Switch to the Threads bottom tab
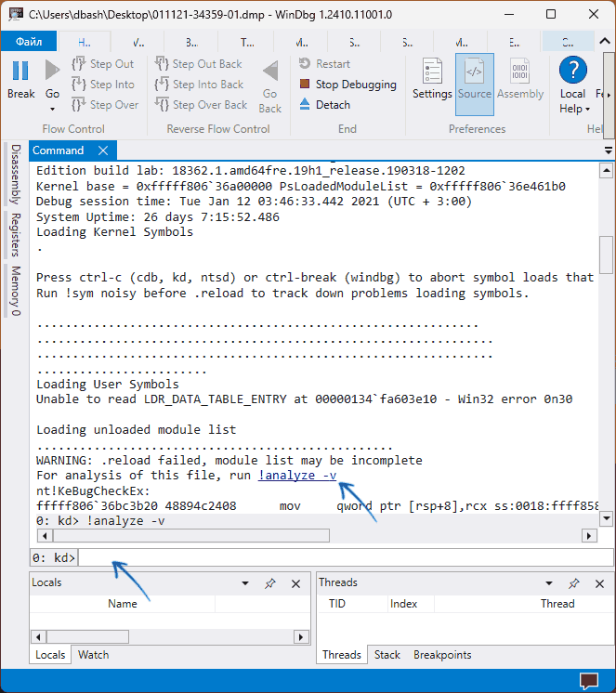The width and height of the screenshot is (616, 693). 342,655
